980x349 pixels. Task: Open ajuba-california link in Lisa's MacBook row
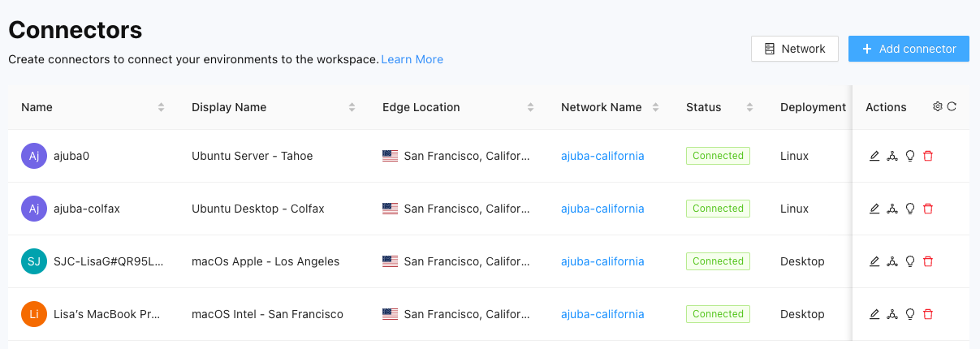point(602,314)
